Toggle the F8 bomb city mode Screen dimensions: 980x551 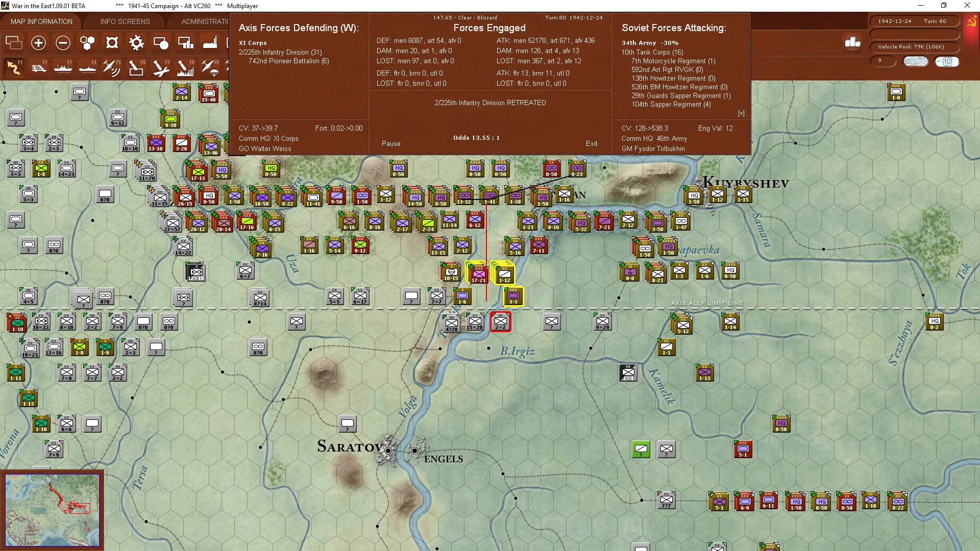pyautogui.click(x=185, y=68)
